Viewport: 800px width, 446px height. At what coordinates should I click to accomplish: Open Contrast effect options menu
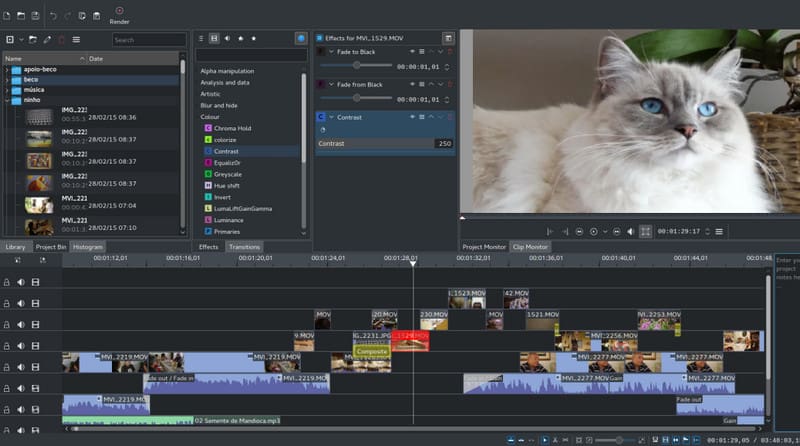coord(422,117)
